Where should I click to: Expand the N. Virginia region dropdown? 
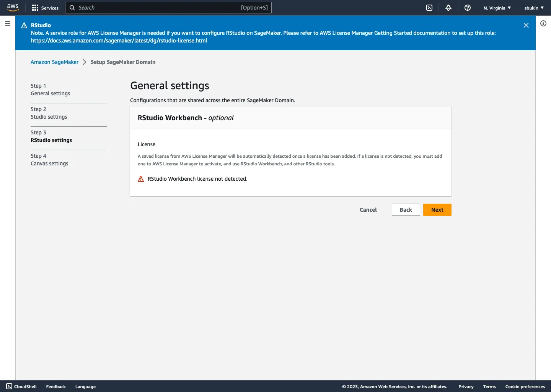click(x=497, y=8)
